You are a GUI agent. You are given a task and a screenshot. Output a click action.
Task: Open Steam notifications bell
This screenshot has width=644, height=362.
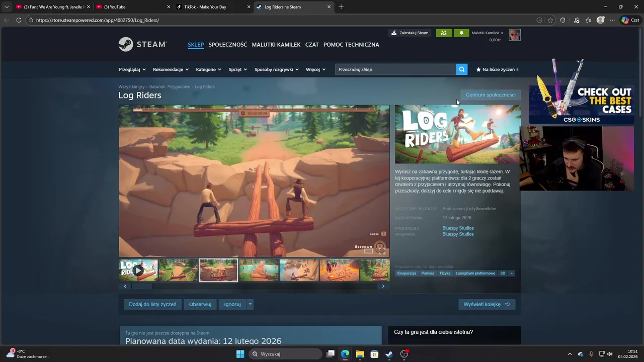click(x=461, y=33)
